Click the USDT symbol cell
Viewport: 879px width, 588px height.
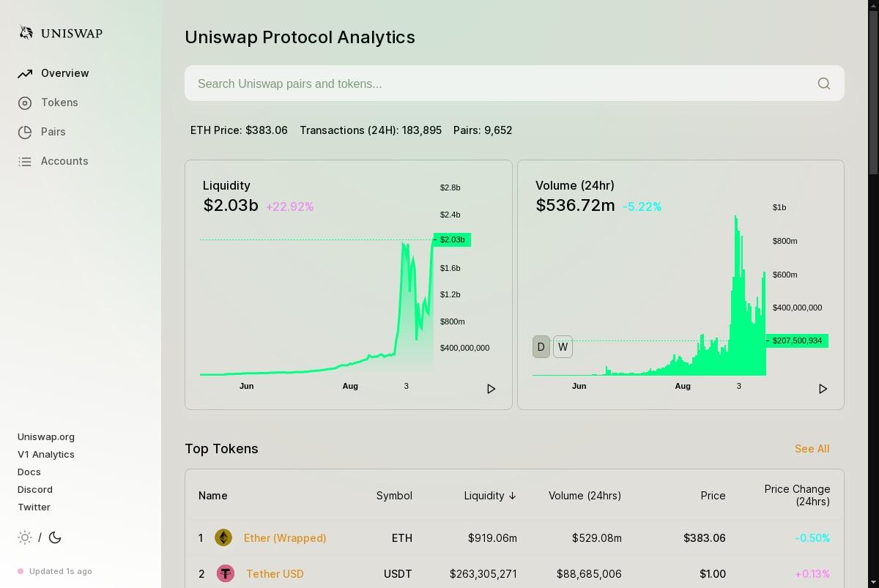pos(398,574)
